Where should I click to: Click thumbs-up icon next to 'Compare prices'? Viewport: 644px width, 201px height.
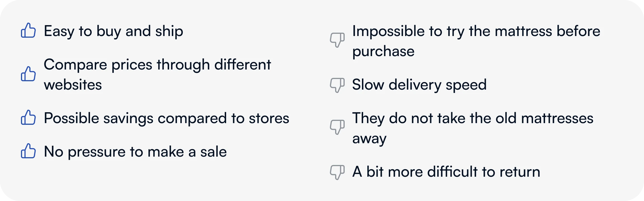coord(28,74)
